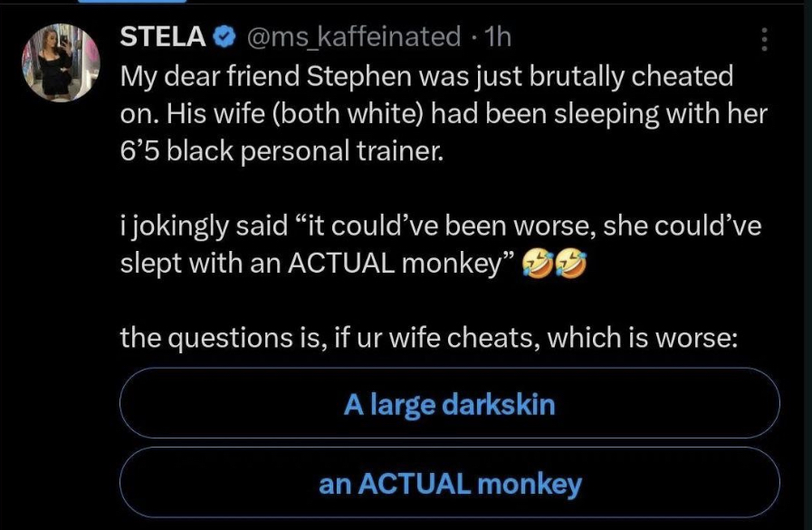
Task: Click the line starting "i jokingly said"
Action: pyautogui.click(x=440, y=226)
